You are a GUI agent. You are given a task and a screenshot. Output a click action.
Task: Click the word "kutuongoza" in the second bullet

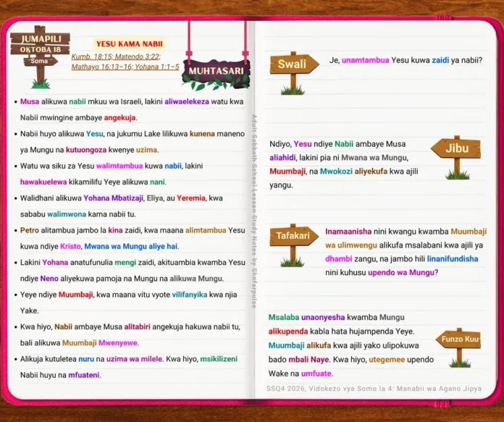tap(86, 150)
